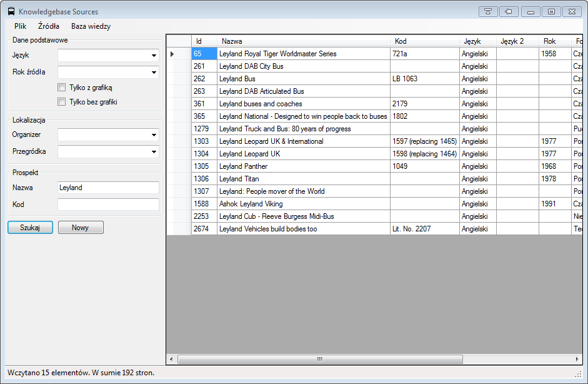Viewport: 588px width, 384px height.
Task: Select Leyland: People mover of the World cell
Action: point(304,191)
